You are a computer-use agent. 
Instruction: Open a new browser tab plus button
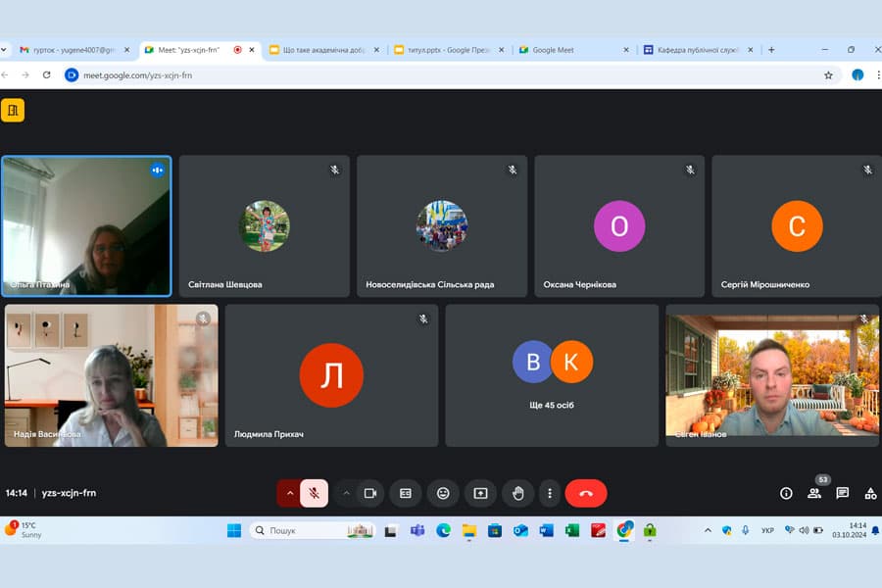[x=772, y=50]
